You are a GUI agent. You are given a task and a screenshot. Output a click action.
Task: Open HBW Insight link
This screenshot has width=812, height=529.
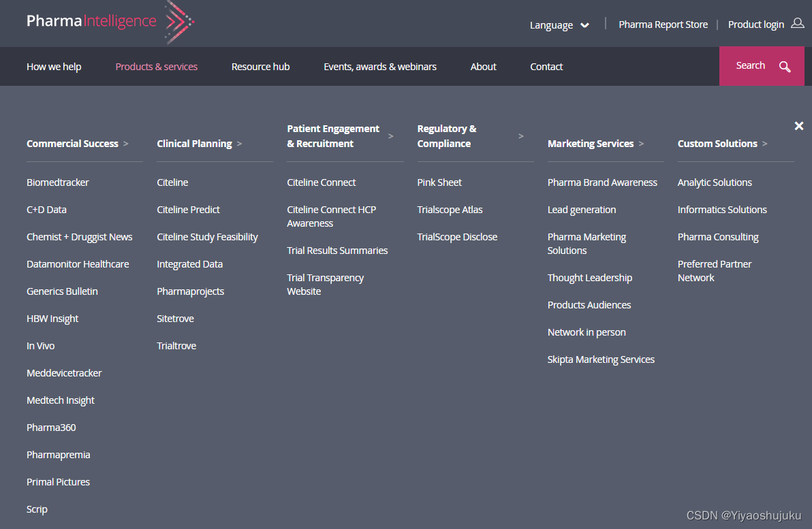52,319
